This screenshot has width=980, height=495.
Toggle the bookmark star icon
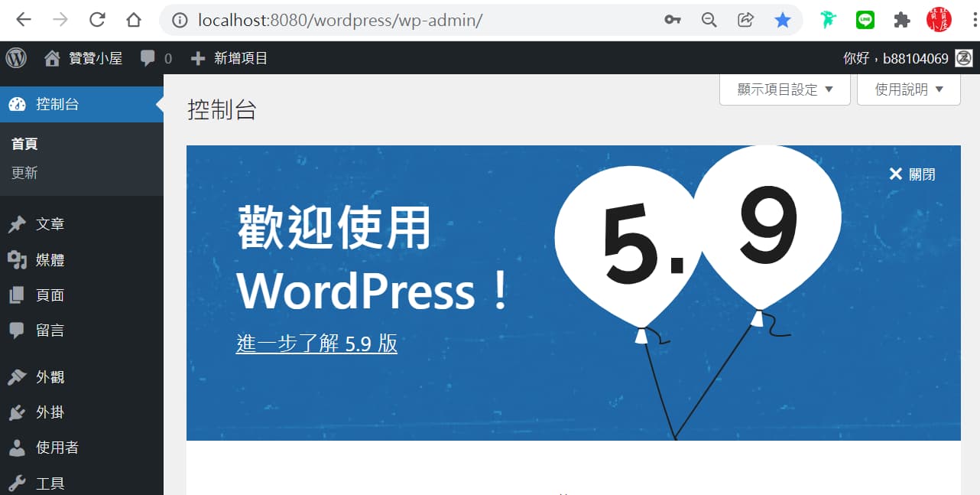pos(783,21)
